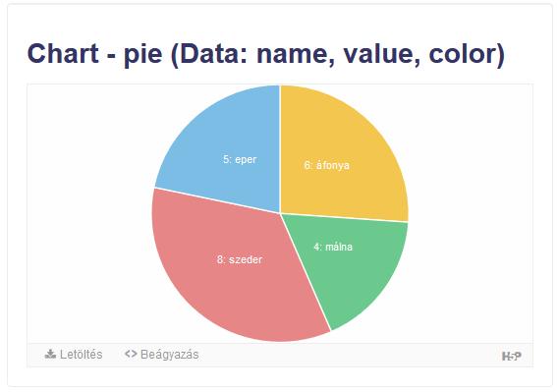Click the Letöltés text link
This screenshot has height=392, width=557.
pyautogui.click(x=81, y=355)
